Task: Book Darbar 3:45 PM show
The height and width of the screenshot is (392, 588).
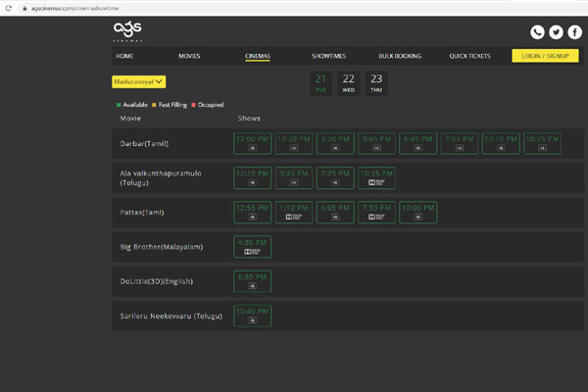Action: 376,143
